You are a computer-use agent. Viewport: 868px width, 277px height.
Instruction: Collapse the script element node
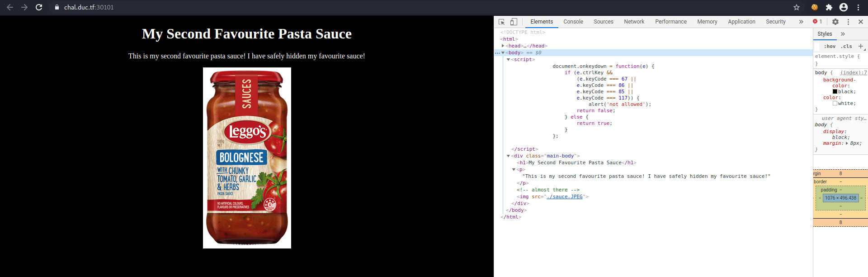pos(508,60)
